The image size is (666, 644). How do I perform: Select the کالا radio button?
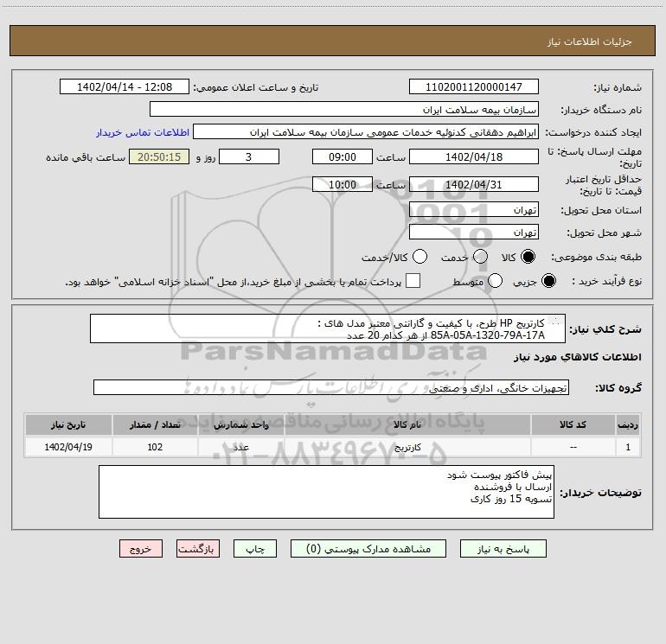coord(528,257)
